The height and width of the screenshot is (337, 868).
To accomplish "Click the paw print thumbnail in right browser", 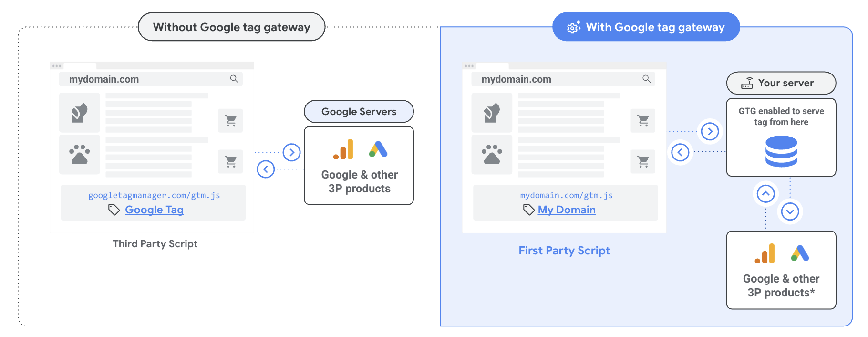I will coord(492,155).
